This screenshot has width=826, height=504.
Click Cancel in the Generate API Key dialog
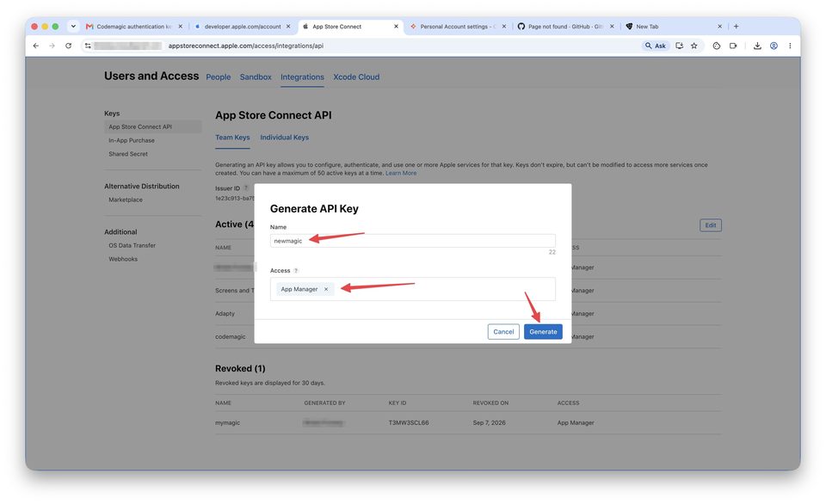503,332
